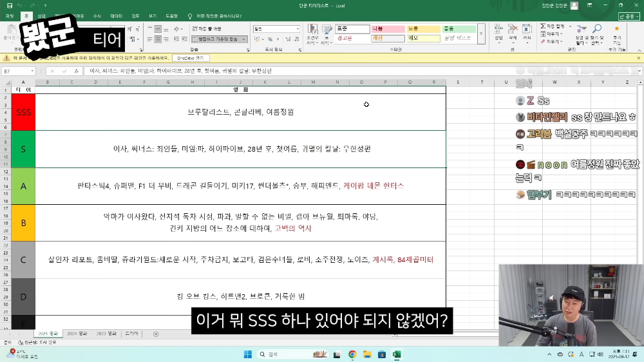Click the accounting number format icon
This screenshot has height=362, width=644.
257,39
